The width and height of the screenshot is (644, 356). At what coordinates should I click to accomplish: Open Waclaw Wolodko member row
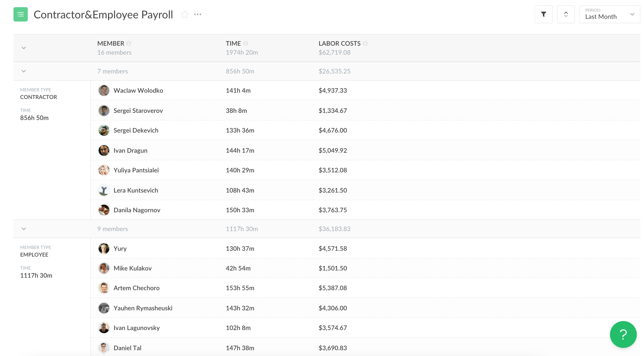(138, 90)
